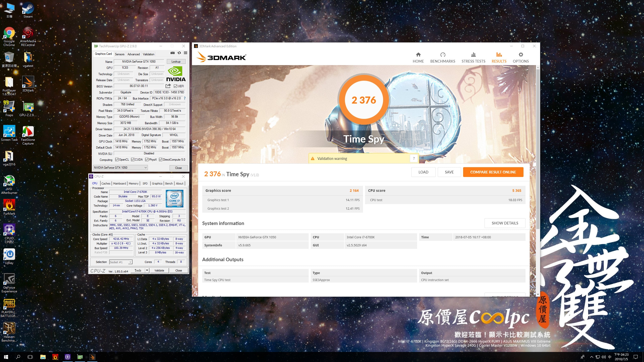This screenshot has width=644, height=362.
Task: Open the PotPlayer desktop icon
Action: (x=9, y=86)
